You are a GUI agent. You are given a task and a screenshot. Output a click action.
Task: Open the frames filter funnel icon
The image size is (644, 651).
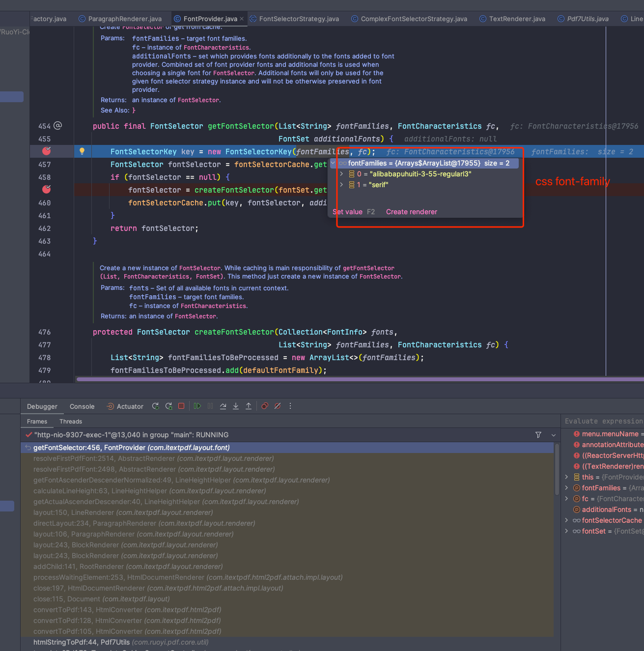(x=538, y=435)
